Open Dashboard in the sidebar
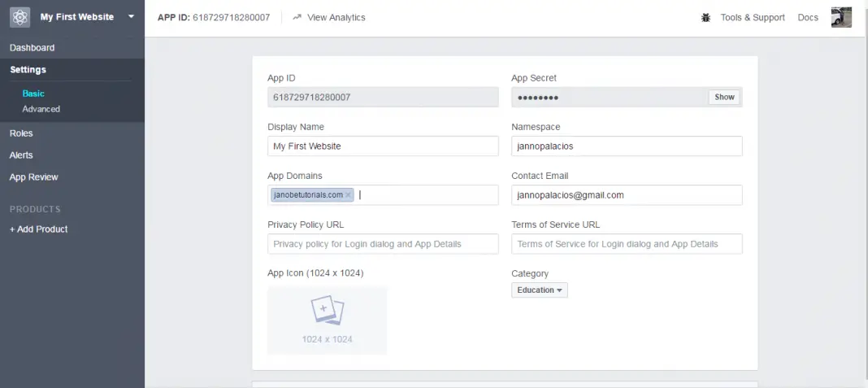The width and height of the screenshot is (868, 388). [x=33, y=48]
